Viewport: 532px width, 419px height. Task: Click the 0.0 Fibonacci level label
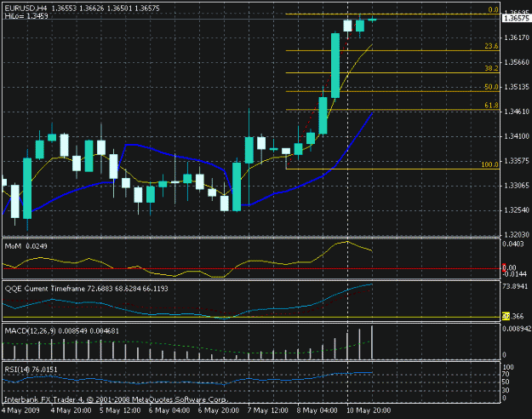click(493, 10)
